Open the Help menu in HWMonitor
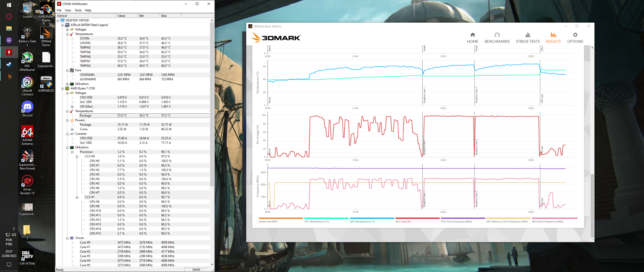The height and width of the screenshot is (272, 644). pyautogui.click(x=88, y=10)
